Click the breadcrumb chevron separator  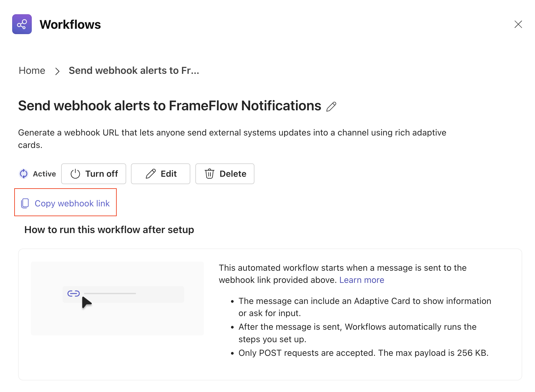point(57,71)
